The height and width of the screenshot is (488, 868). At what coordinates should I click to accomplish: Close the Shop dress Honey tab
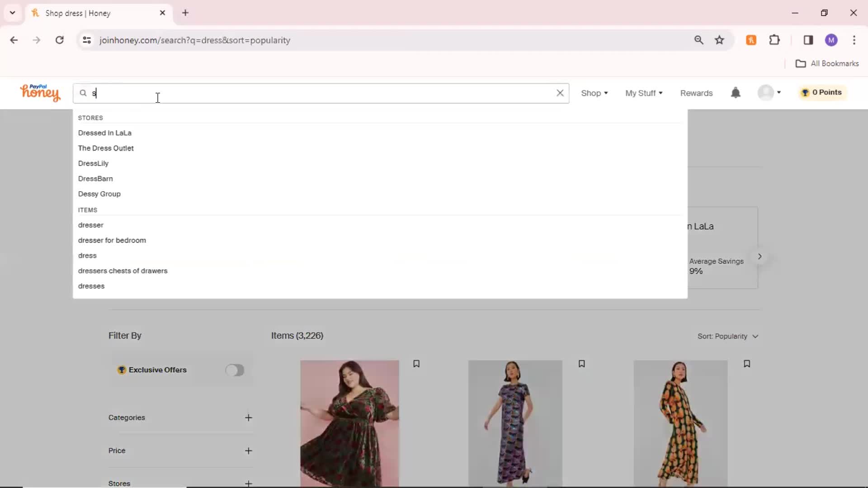pyautogui.click(x=163, y=13)
